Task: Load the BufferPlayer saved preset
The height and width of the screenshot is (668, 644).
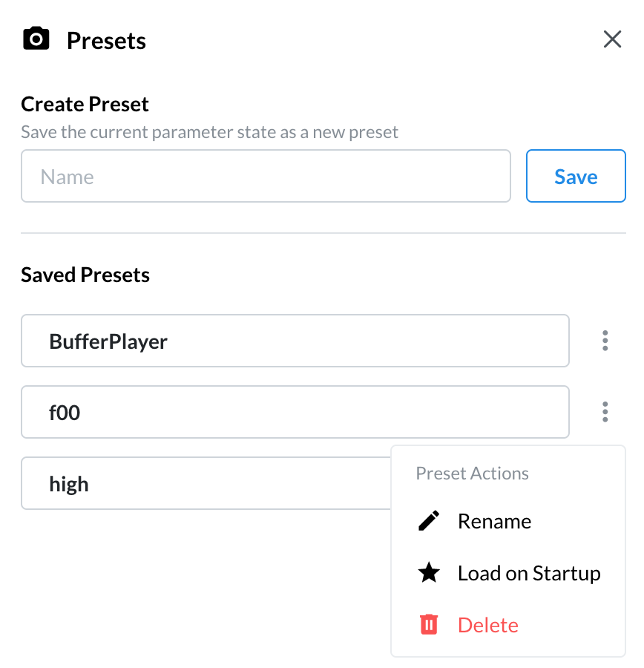Action: point(295,341)
